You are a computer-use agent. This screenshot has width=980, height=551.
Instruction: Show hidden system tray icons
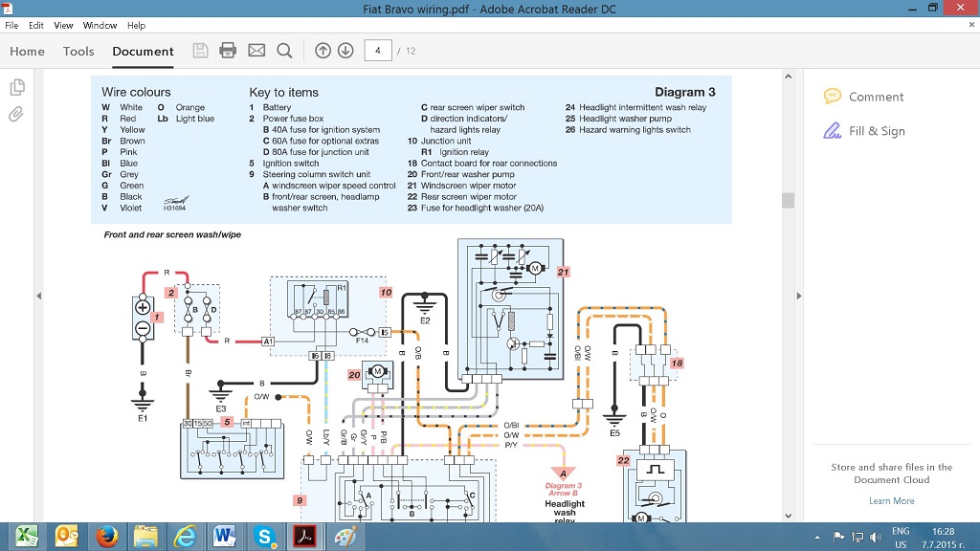[x=816, y=538]
